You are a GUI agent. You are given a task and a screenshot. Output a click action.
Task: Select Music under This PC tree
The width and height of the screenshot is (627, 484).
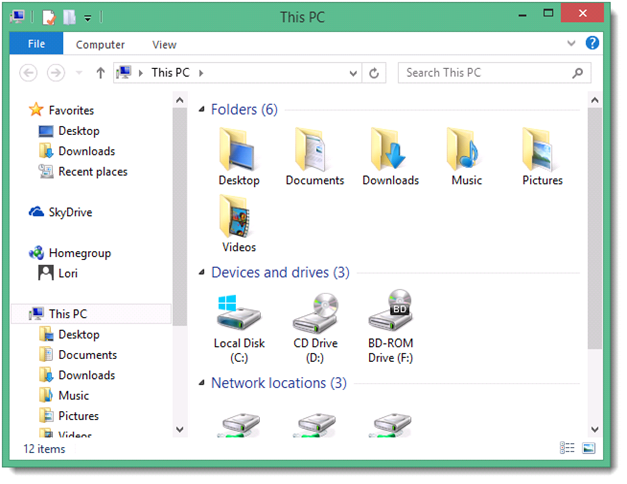(x=64, y=395)
